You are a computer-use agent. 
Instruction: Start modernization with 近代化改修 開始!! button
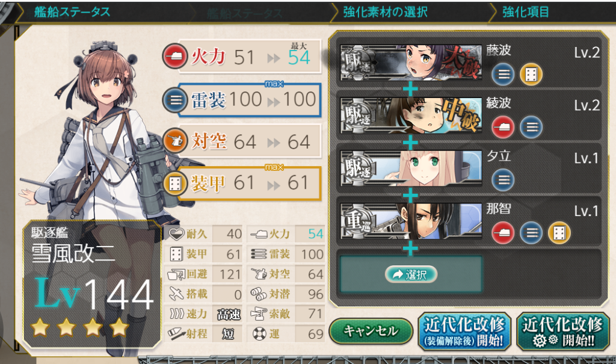click(562, 332)
